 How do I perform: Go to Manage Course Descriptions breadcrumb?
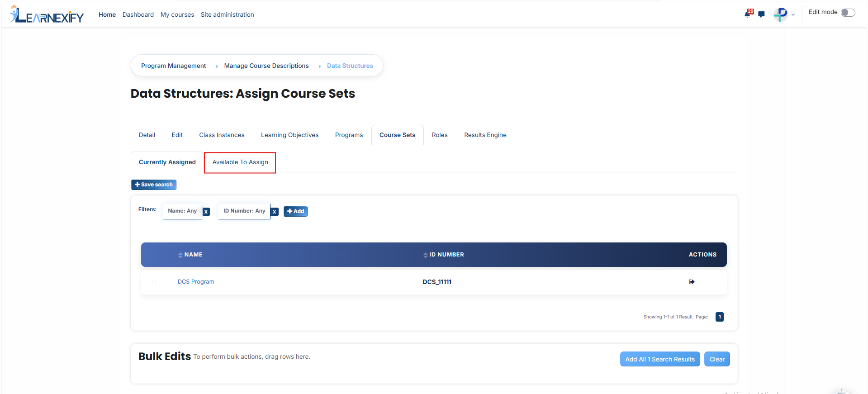coord(266,66)
